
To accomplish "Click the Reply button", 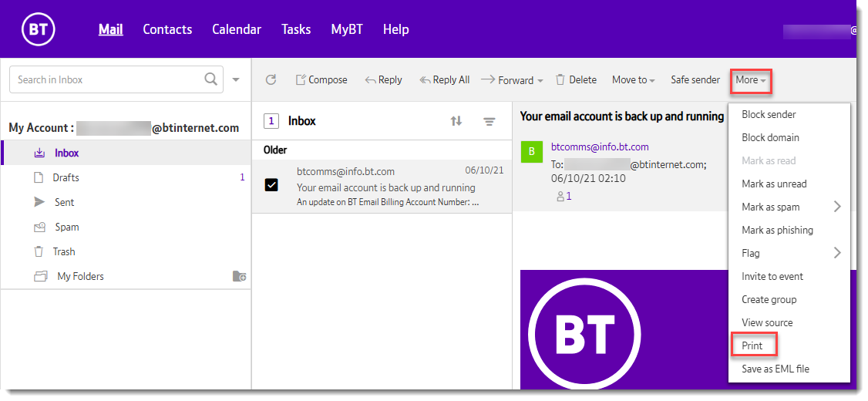I will coord(383,79).
